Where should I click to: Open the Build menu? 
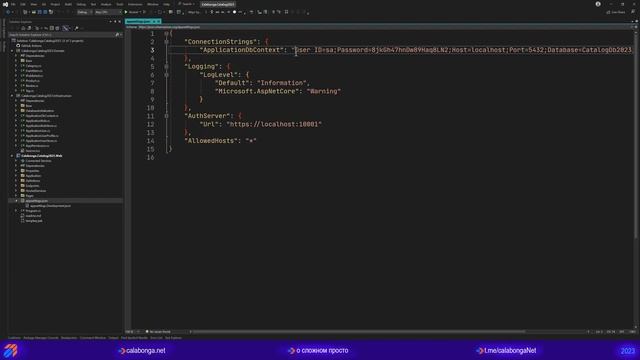click(68, 4)
